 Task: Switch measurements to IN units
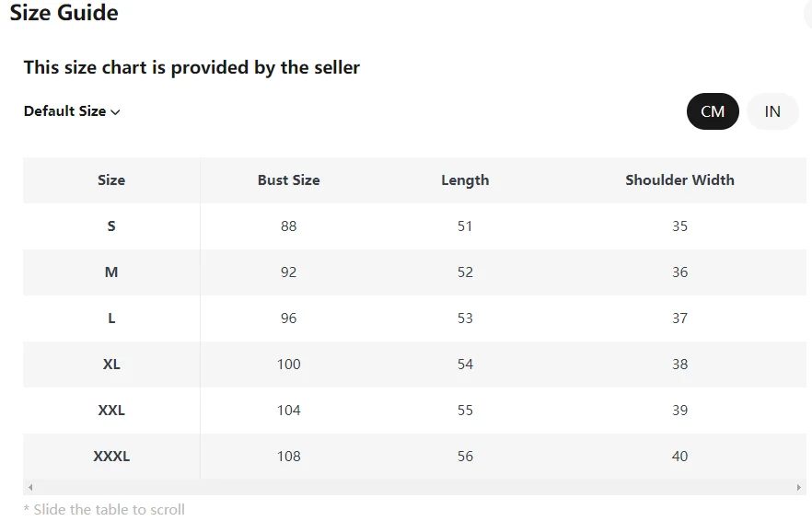[771, 111]
